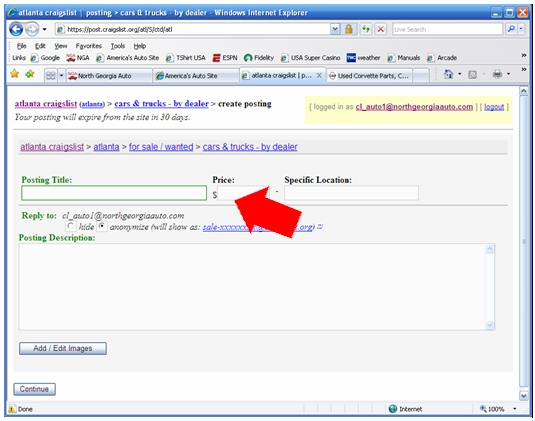This screenshot has width=535, height=421.
Task: Open the Favorites menu
Action: click(89, 46)
